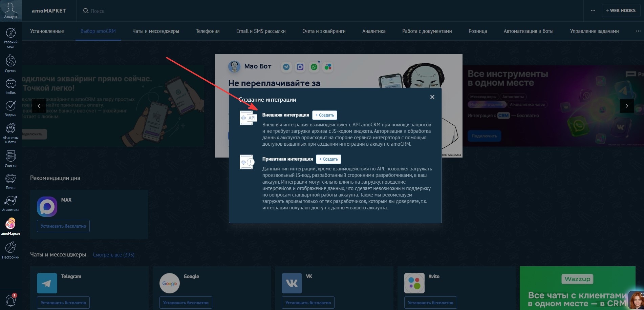Switch to Установленные tab
Image resolution: width=644 pixels, height=310 pixels.
click(x=47, y=31)
